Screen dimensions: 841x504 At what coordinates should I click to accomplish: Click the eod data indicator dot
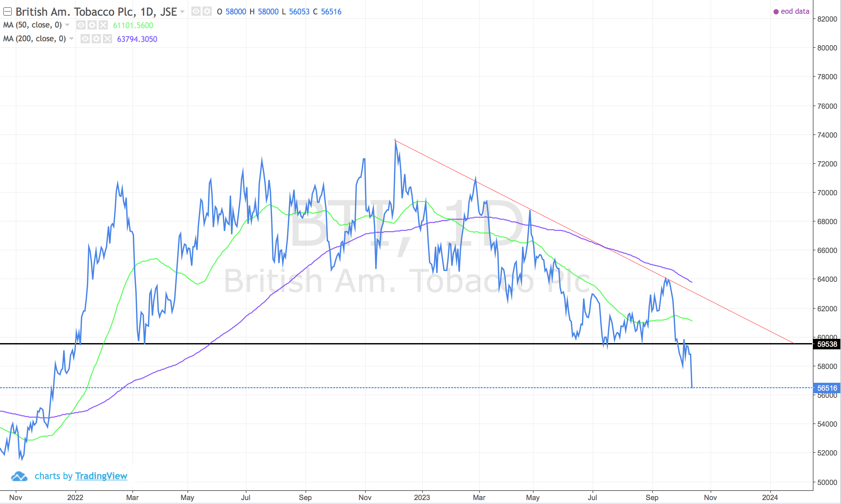point(776,11)
